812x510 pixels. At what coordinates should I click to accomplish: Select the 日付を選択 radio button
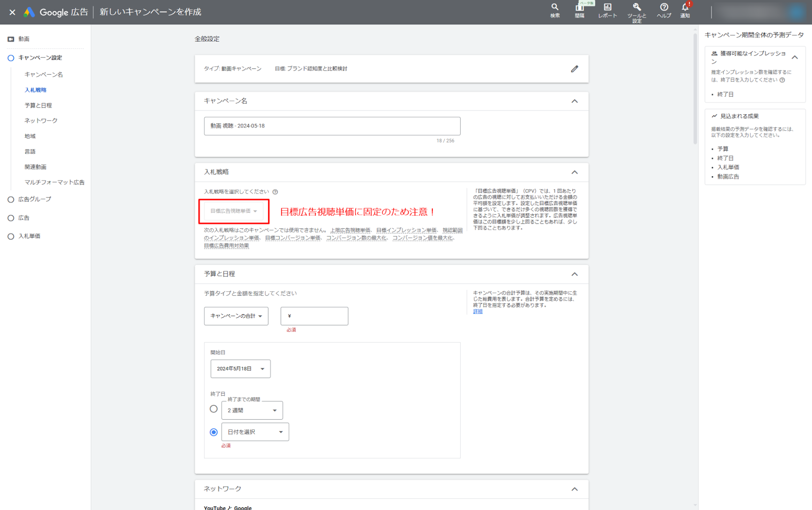click(214, 432)
